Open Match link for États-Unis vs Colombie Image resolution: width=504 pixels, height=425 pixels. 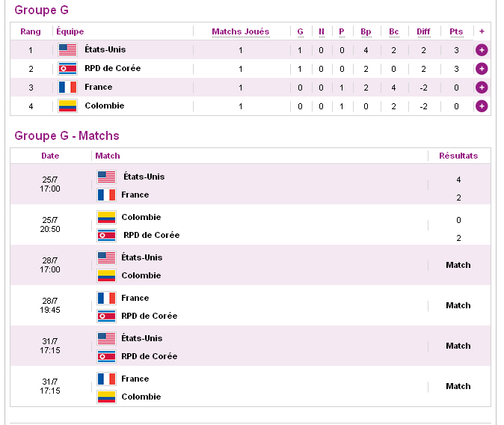[458, 265]
